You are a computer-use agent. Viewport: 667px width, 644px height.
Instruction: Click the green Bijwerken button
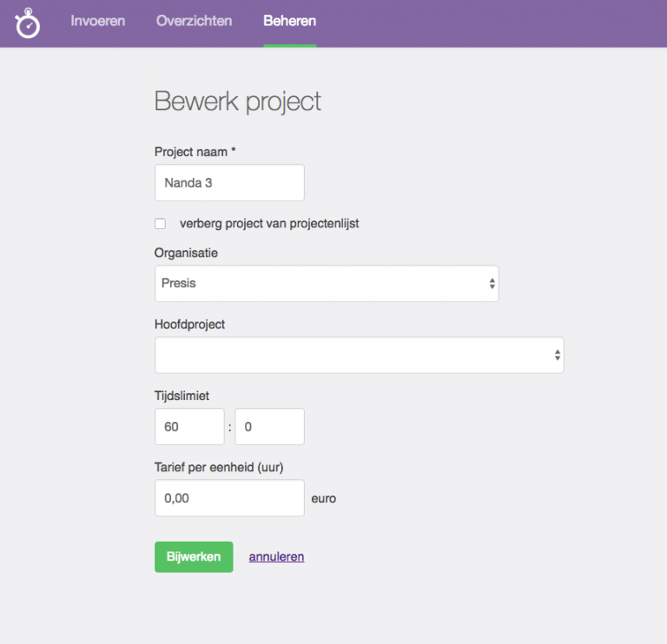click(x=194, y=557)
